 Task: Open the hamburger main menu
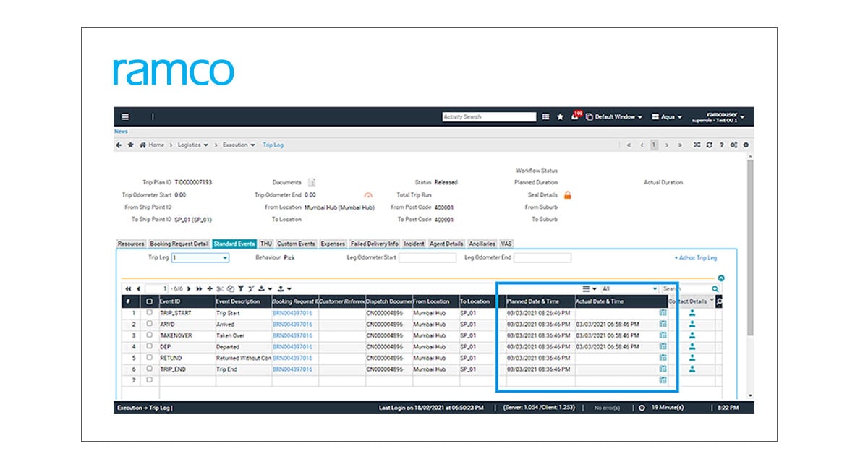[125, 116]
